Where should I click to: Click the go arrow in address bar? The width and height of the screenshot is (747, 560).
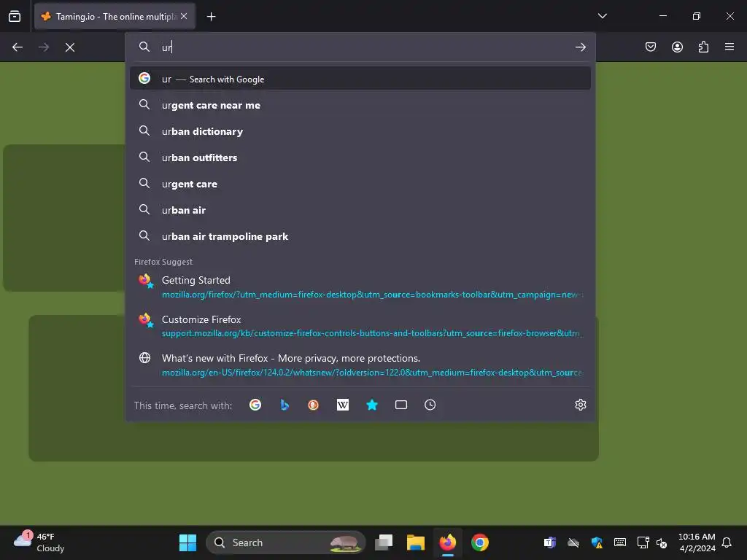coord(580,47)
